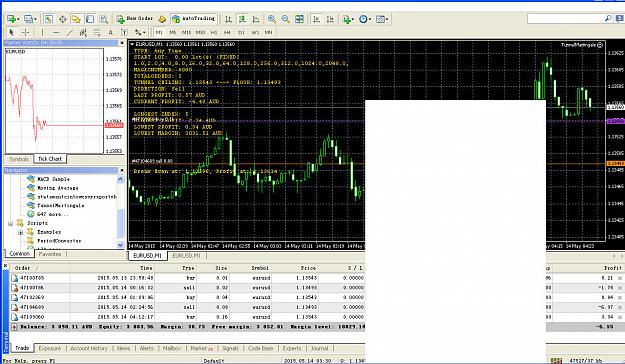Zoom in the chart
The width and height of the screenshot is (625, 364).
(272, 19)
